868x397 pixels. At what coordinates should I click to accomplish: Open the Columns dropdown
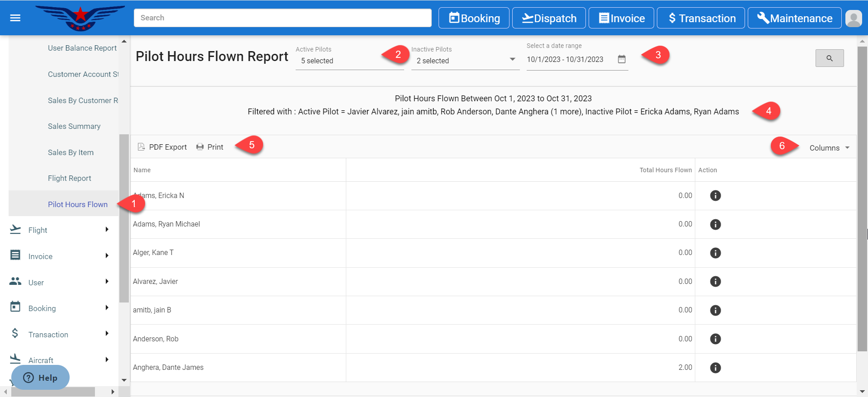coord(829,148)
